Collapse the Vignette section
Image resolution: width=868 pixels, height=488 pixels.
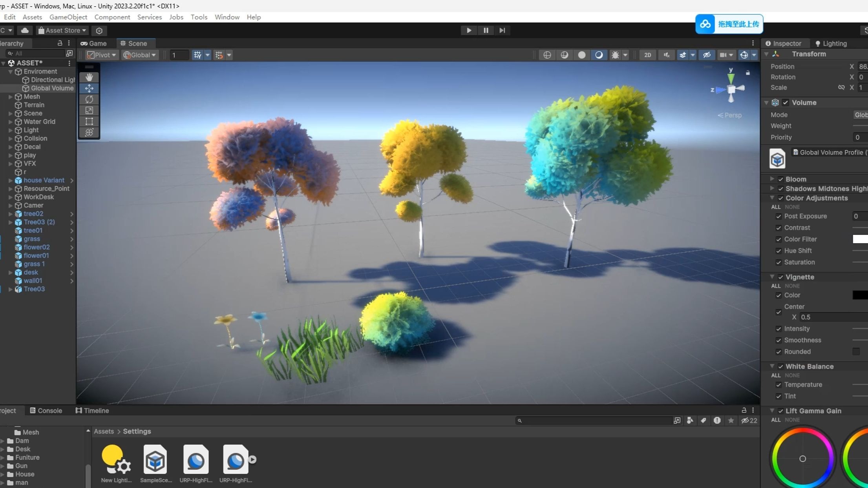[772, 277]
